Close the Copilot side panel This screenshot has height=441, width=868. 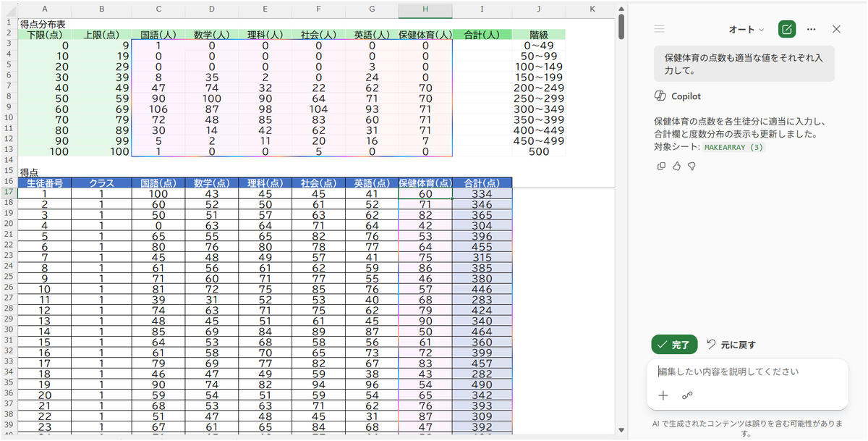point(836,29)
